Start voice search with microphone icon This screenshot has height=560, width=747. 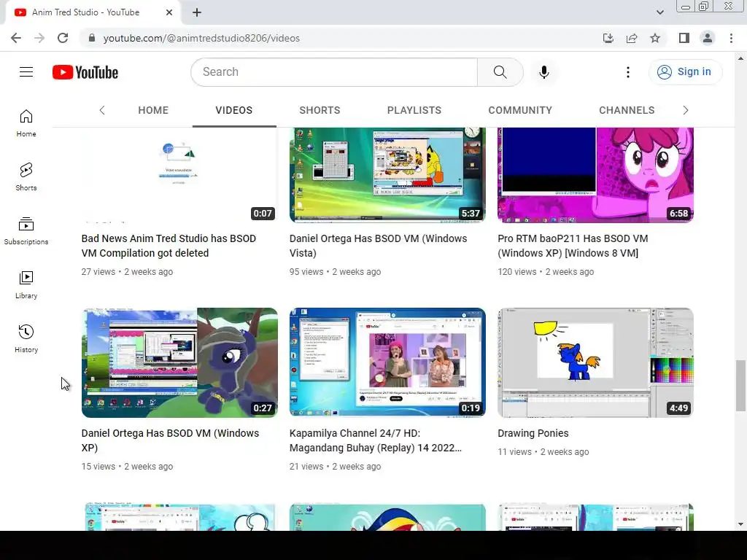click(x=544, y=72)
